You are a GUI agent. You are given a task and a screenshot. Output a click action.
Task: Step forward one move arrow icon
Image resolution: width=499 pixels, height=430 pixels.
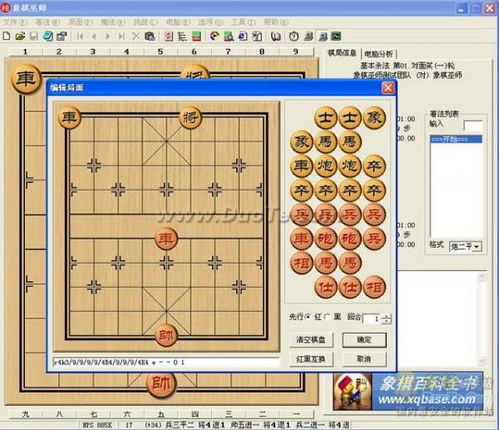[108, 36]
